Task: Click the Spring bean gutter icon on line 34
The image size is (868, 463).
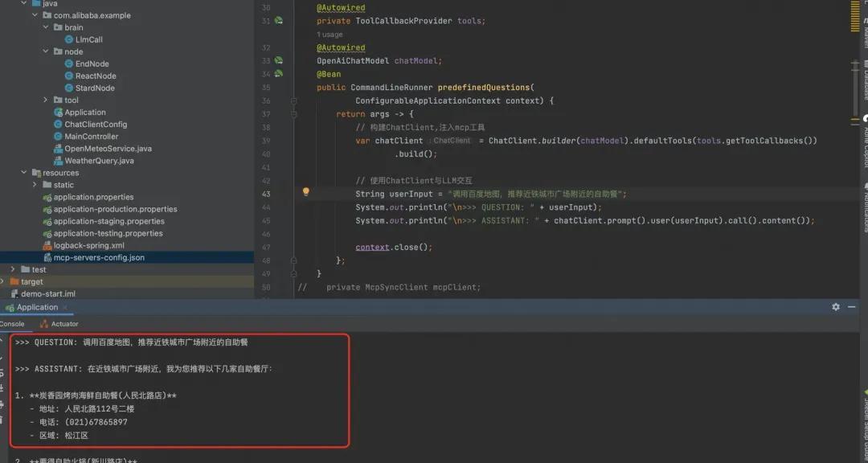Action: point(279,74)
